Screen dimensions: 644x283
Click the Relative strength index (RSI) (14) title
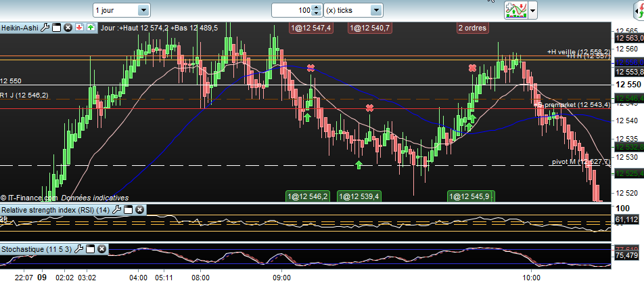55,210
